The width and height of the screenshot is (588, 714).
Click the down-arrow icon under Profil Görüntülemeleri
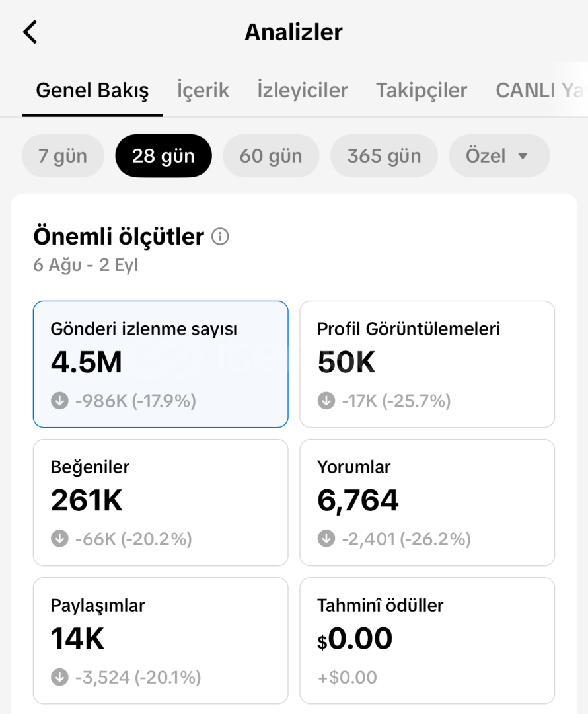[326, 401]
